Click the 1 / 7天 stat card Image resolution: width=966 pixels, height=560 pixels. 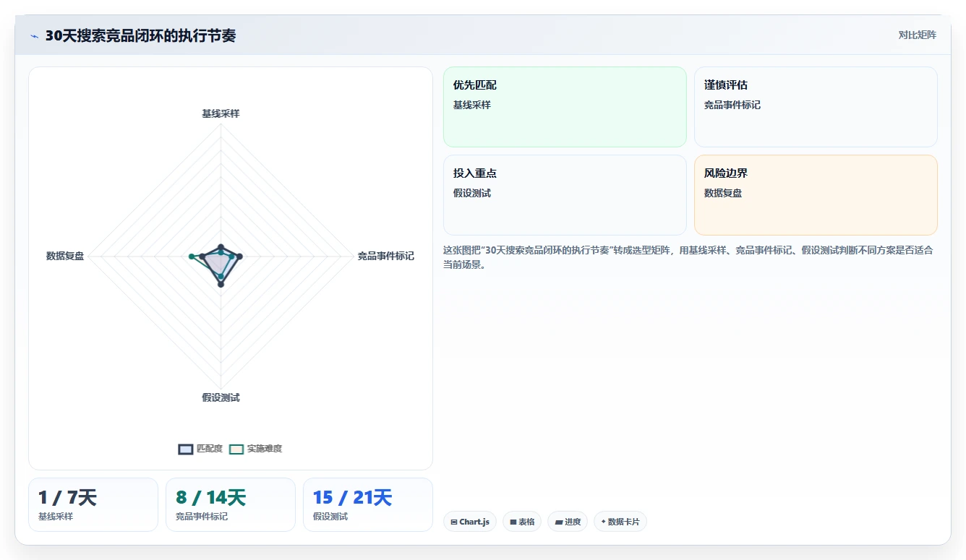pyautogui.click(x=93, y=504)
